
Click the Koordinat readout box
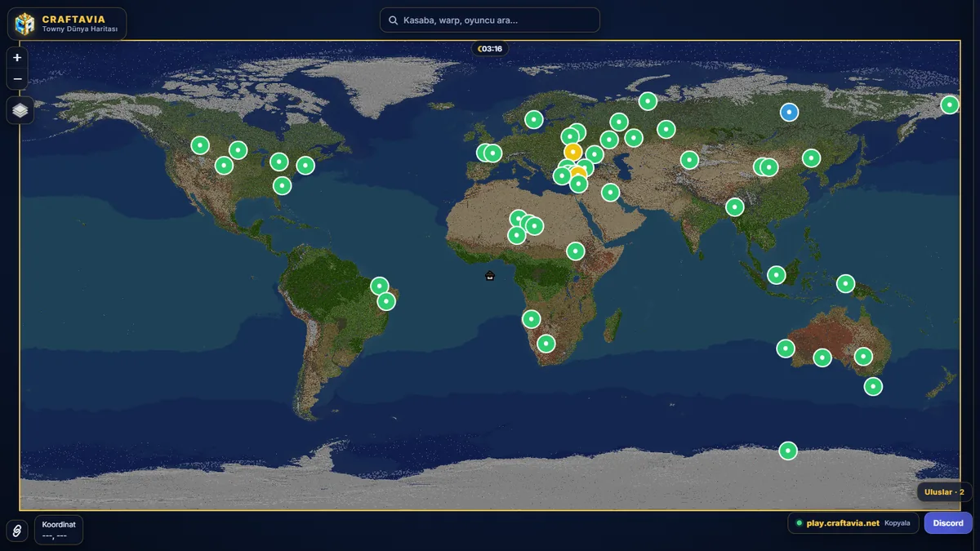59,530
